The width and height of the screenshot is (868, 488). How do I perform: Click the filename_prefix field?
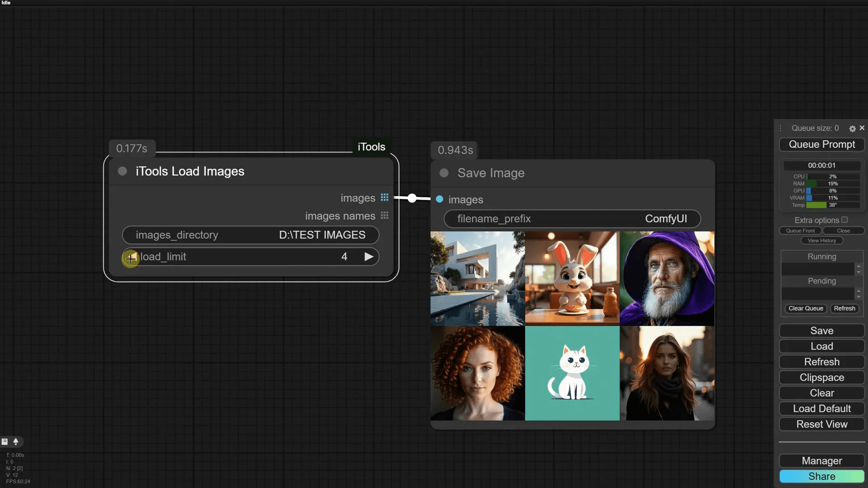(x=572, y=219)
